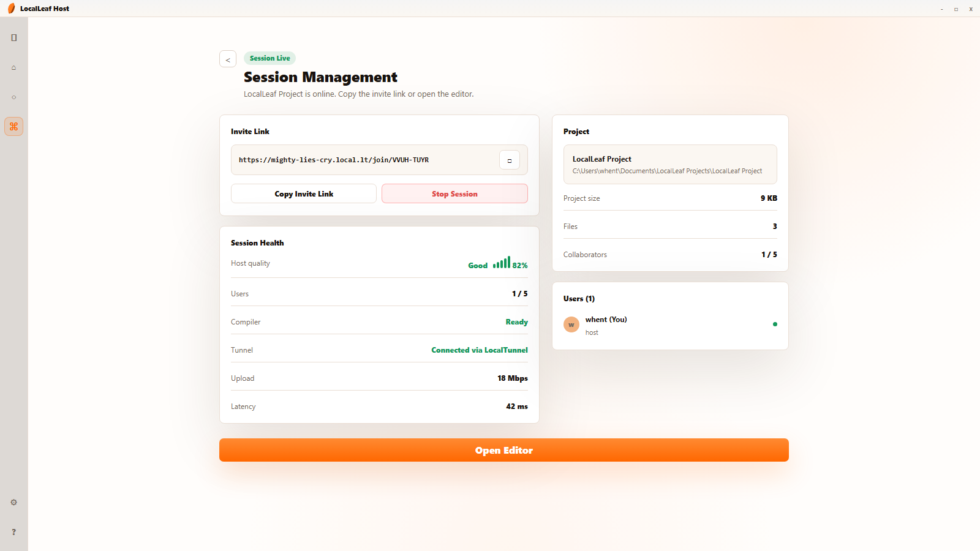Select the circle icon in the sidebar
Image resolution: width=980 pixels, height=551 pixels.
point(13,97)
